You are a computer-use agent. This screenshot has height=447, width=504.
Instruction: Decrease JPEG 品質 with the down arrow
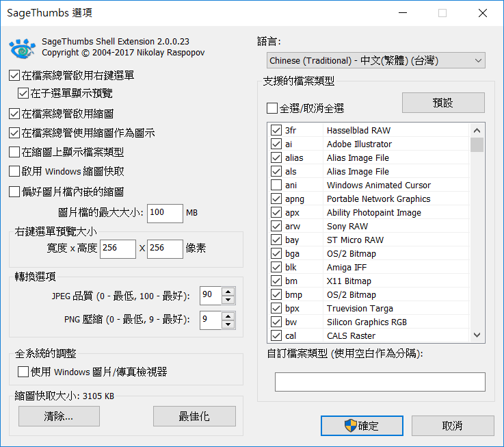[228, 300]
